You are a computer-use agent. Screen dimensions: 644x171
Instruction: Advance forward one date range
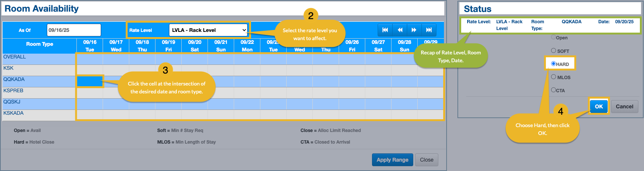[414, 30]
